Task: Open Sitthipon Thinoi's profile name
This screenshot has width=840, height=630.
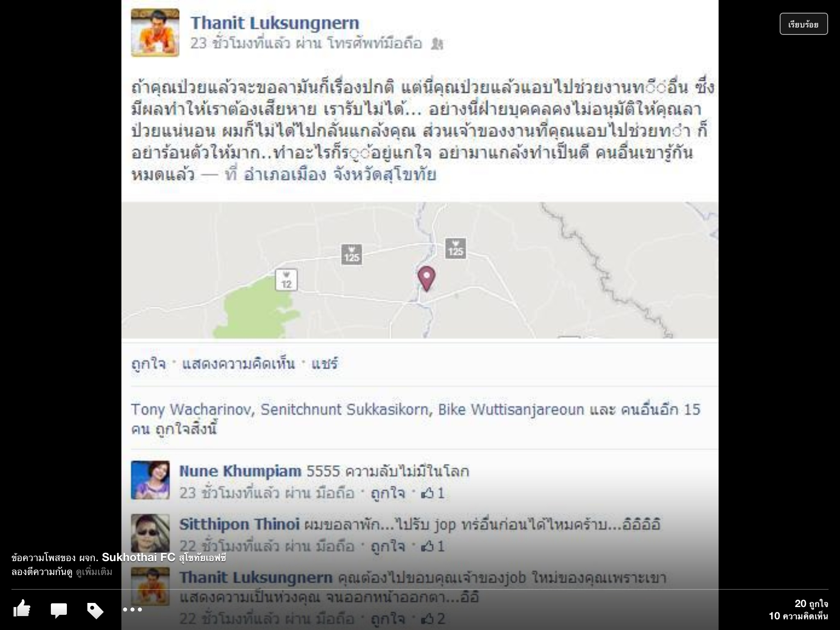Action: coord(239,524)
